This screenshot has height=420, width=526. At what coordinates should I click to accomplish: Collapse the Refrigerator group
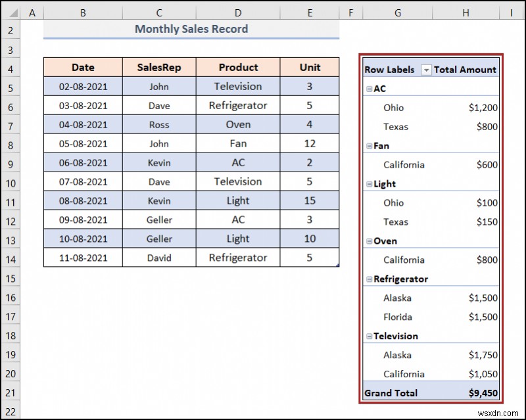(x=369, y=279)
